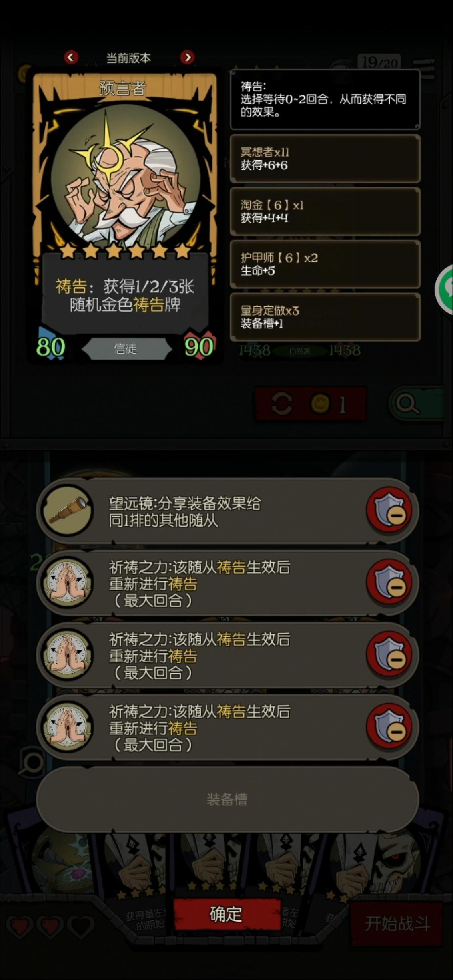453x980 pixels.
Task: Tap the green chat bubble icon
Action: [x=445, y=290]
